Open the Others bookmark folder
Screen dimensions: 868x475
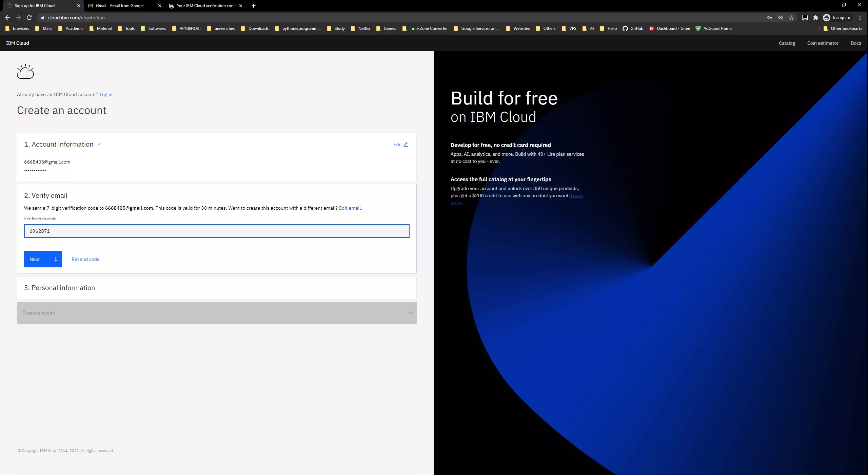[546, 28]
